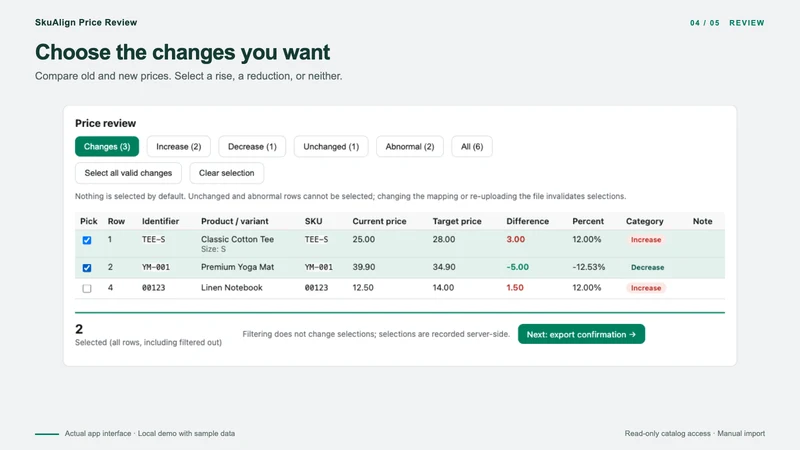Click the 39.90 current price
The width and height of the screenshot is (800, 450).
click(364, 267)
